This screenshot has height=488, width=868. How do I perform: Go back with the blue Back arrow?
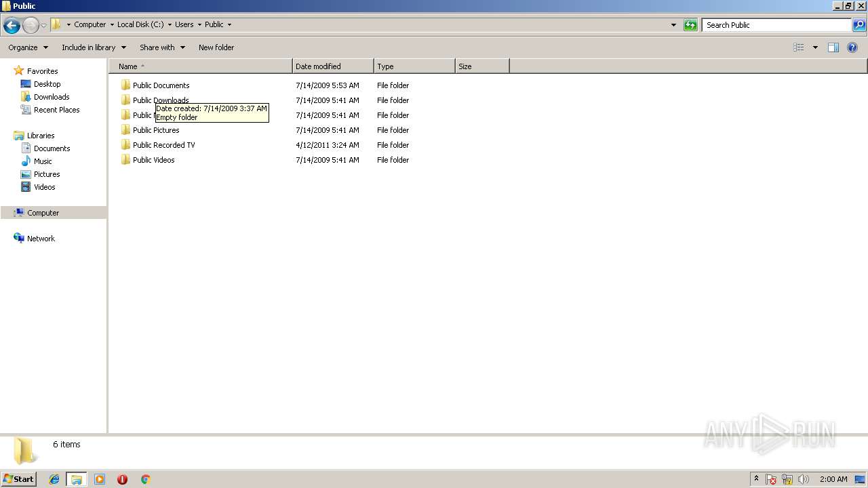pos(12,26)
